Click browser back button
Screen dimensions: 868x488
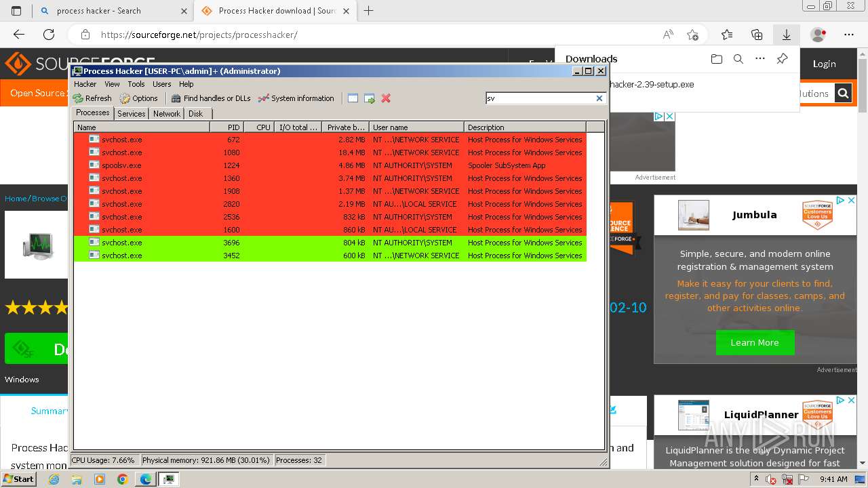pyautogui.click(x=19, y=35)
